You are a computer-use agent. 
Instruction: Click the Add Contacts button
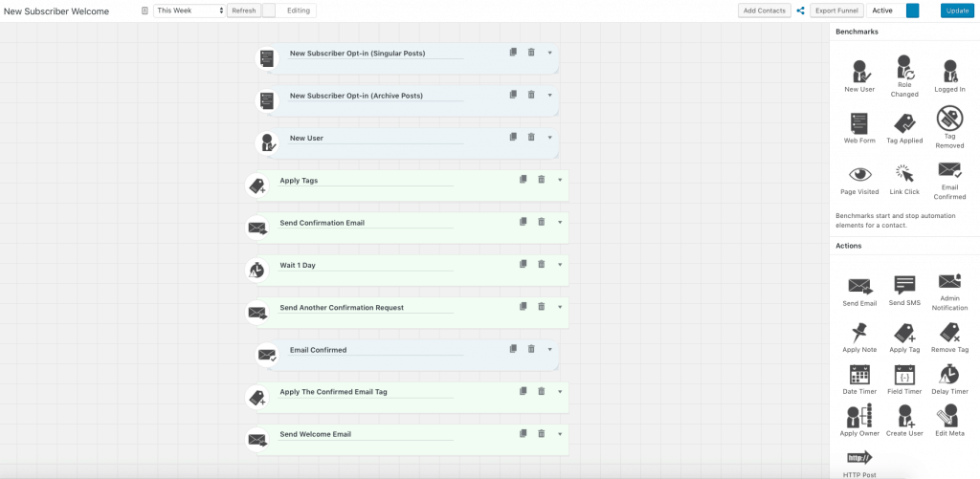765,11
